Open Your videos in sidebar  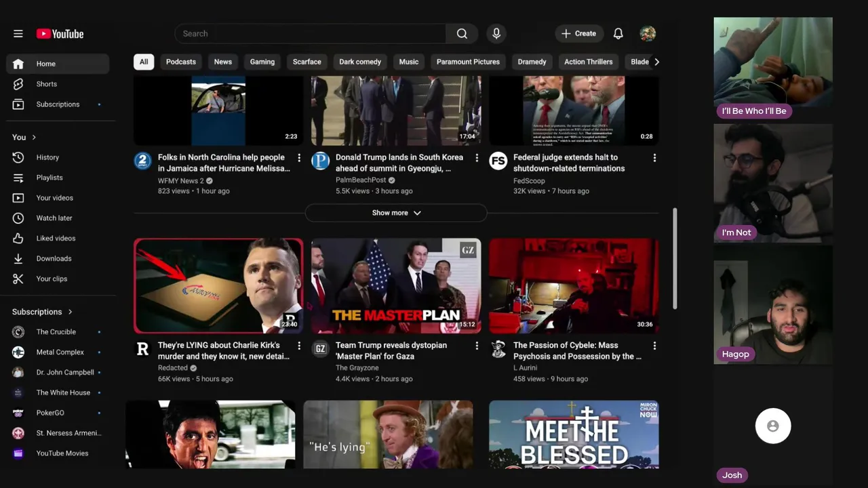58,198
